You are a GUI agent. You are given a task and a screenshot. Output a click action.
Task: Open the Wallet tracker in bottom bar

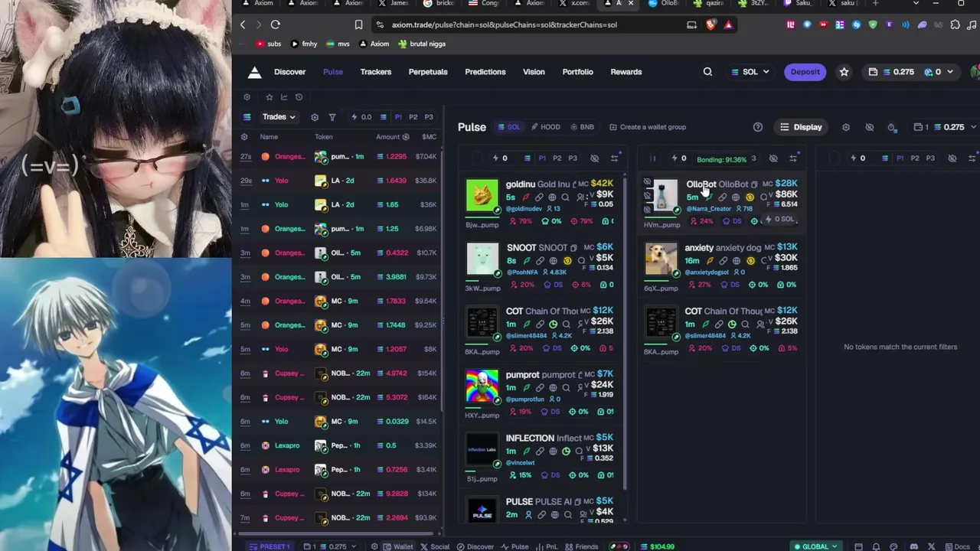[x=398, y=546]
